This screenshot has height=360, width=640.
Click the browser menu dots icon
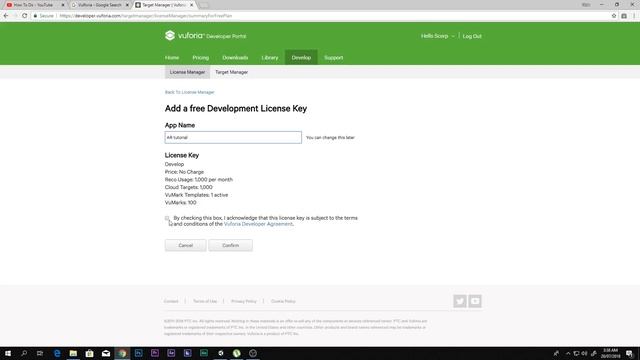pyautogui.click(x=633, y=16)
